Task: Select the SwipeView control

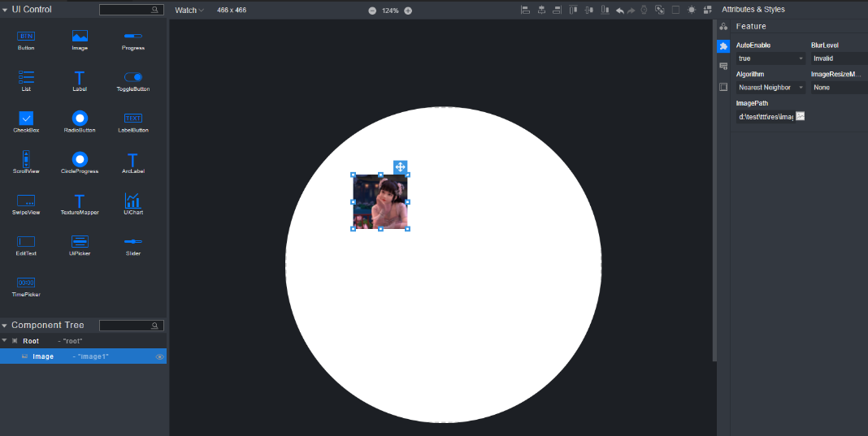Action: point(26,201)
